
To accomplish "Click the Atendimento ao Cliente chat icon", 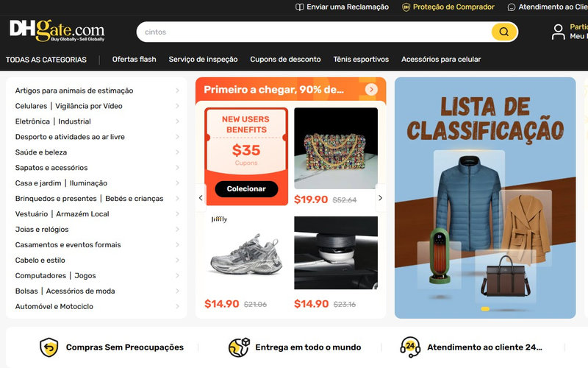I will pyautogui.click(x=511, y=7).
